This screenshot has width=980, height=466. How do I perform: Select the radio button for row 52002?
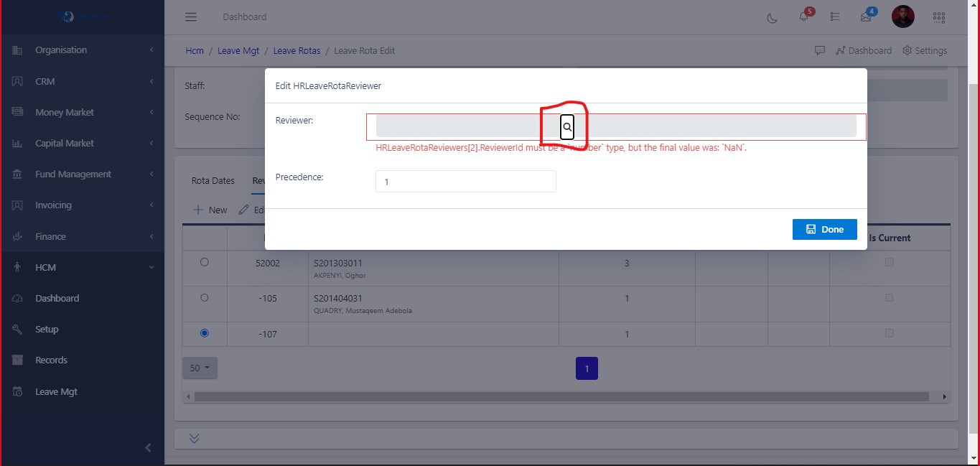click(205, 263)
